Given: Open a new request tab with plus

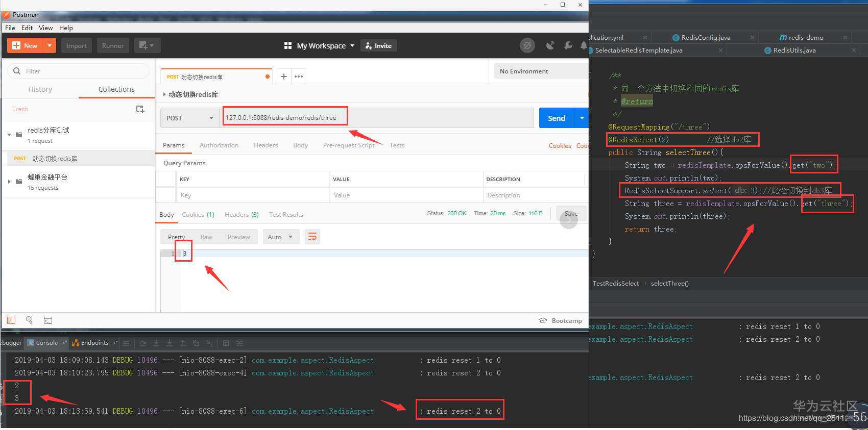Looking at the screenshot, I should [x=284, y=77].
